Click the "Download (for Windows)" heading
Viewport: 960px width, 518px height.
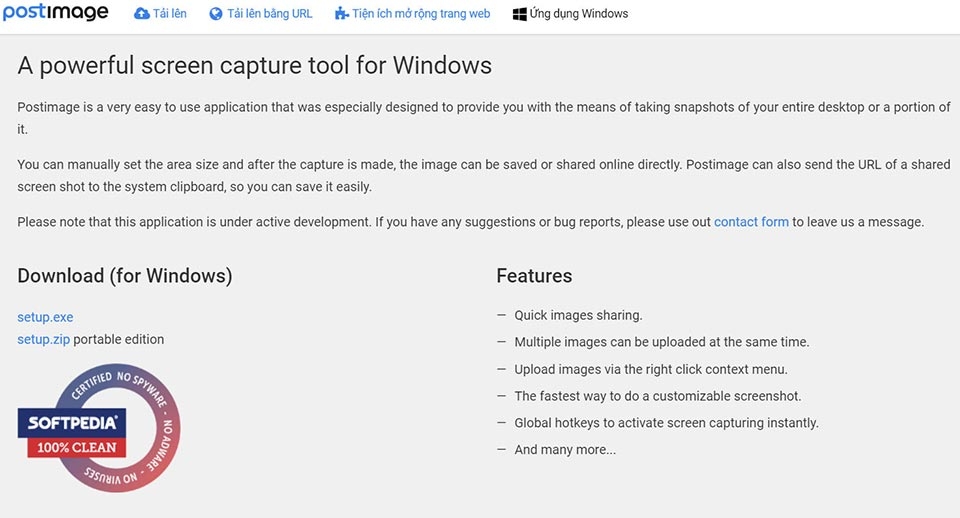[x=125, y=275]
